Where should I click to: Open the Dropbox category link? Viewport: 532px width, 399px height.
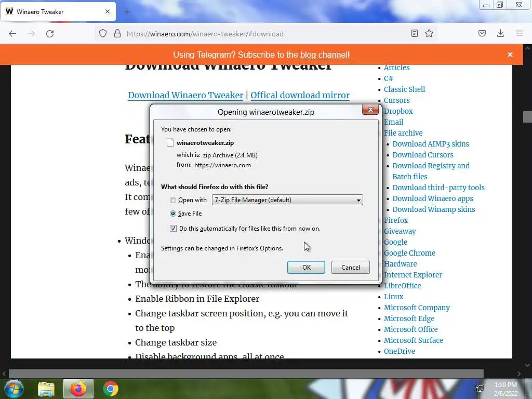point(398,111)
